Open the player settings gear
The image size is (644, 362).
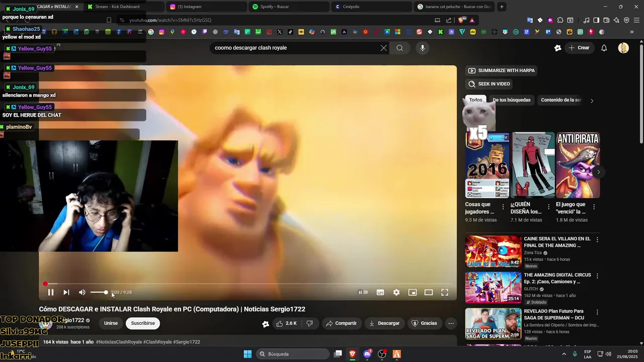(x=396, y=292)
